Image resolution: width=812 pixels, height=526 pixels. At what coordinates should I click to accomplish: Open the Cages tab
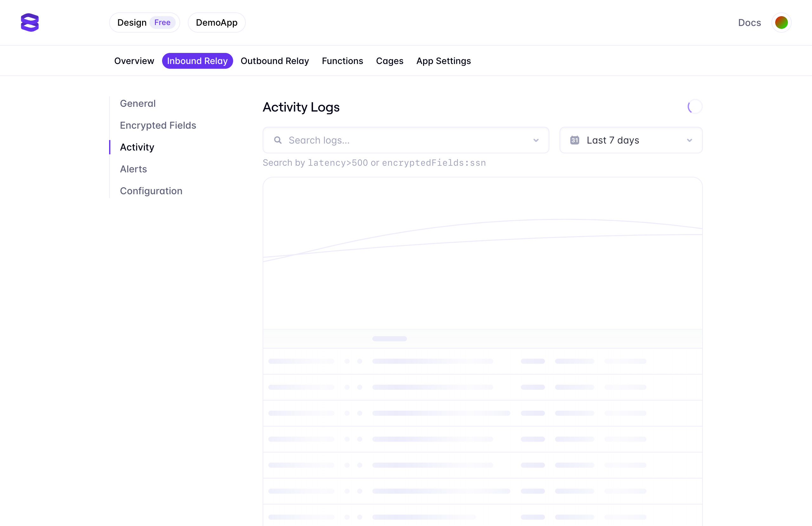(x=389, y=61)
